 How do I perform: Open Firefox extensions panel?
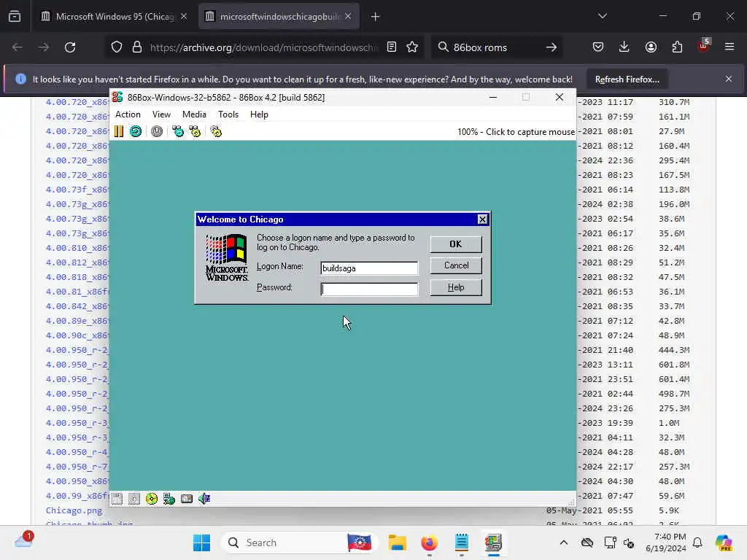point(677,47)
